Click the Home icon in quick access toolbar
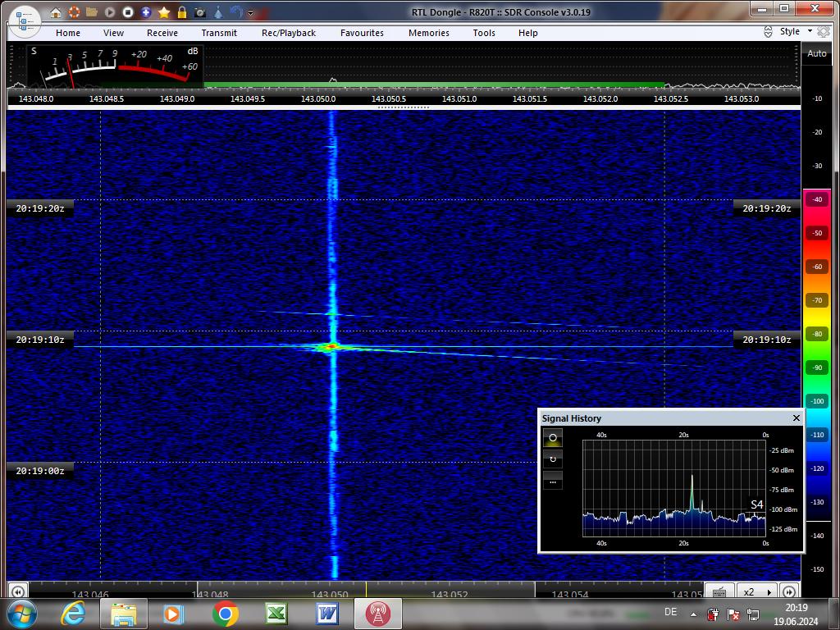This screenshot has width=840, height=630. 55,11
